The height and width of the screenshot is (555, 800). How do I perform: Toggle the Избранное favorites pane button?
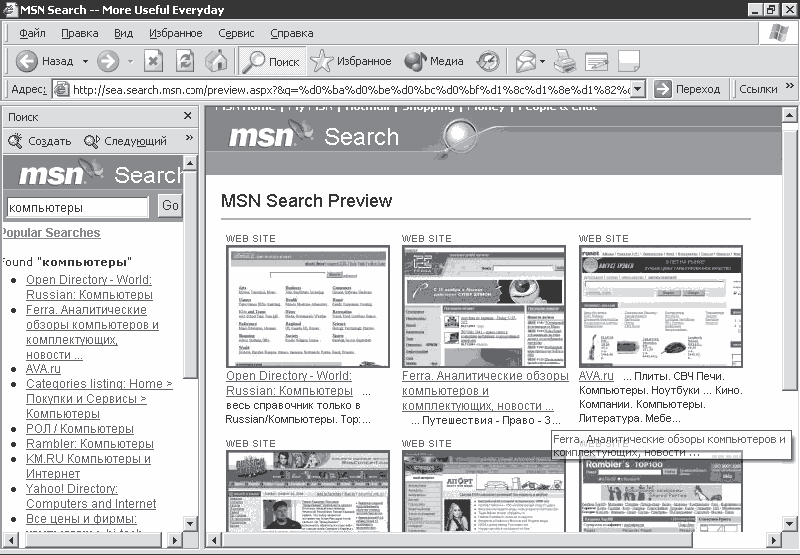351,61
